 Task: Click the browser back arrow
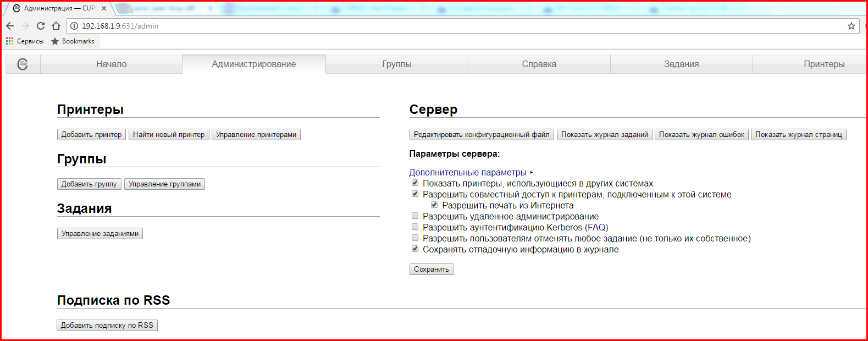(x=10, y=26)
